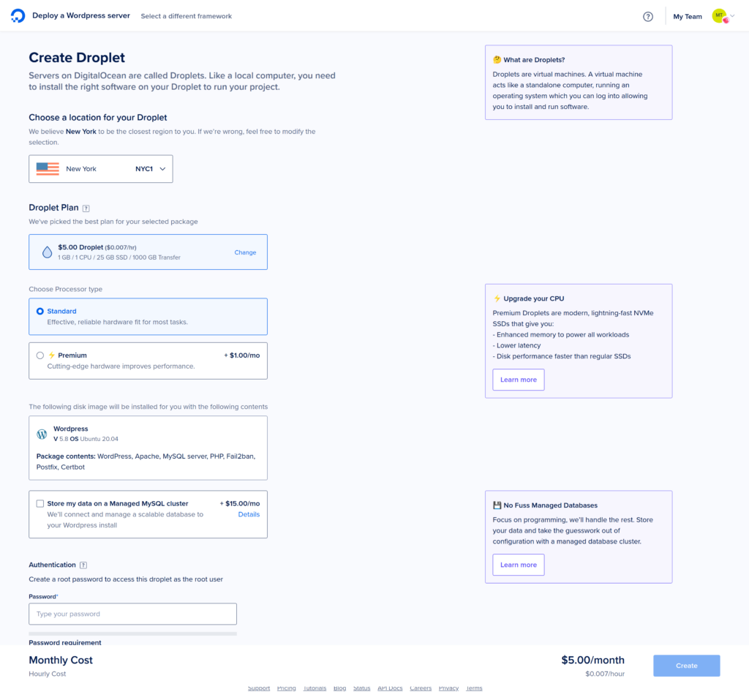749x700 pixels.
Task: Open the Terms footer link
Action: coord(474,688)
